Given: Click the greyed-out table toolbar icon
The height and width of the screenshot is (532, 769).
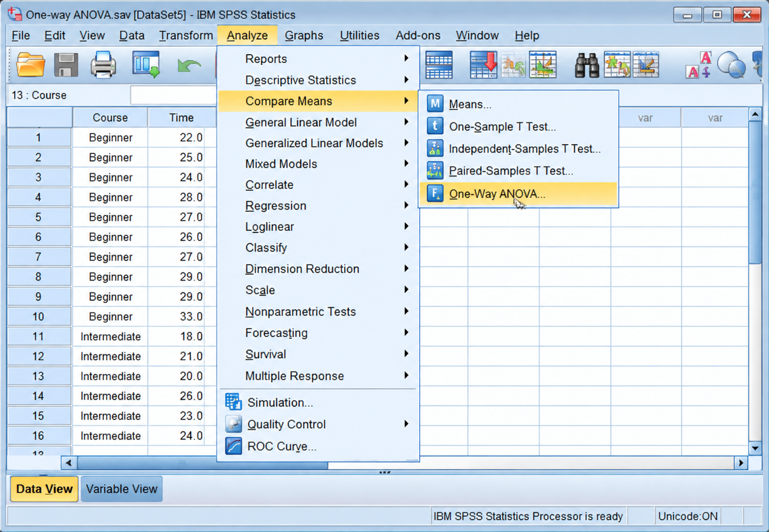Looking at the screenshot, I should pyautogui.click(x=514, y=65).
